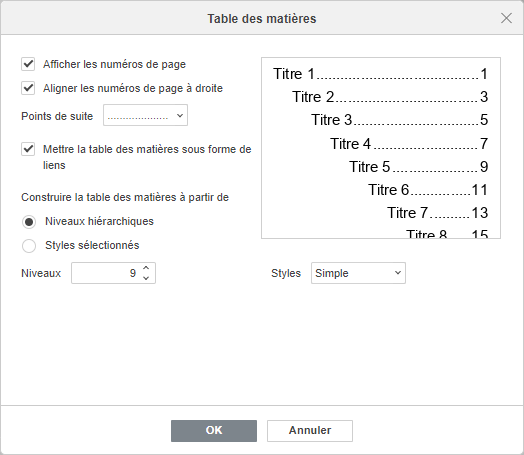The width and height of the screenshot is (524, 455).
Task: Click 'Titre 4' preview entry
Action: [351, 144]
